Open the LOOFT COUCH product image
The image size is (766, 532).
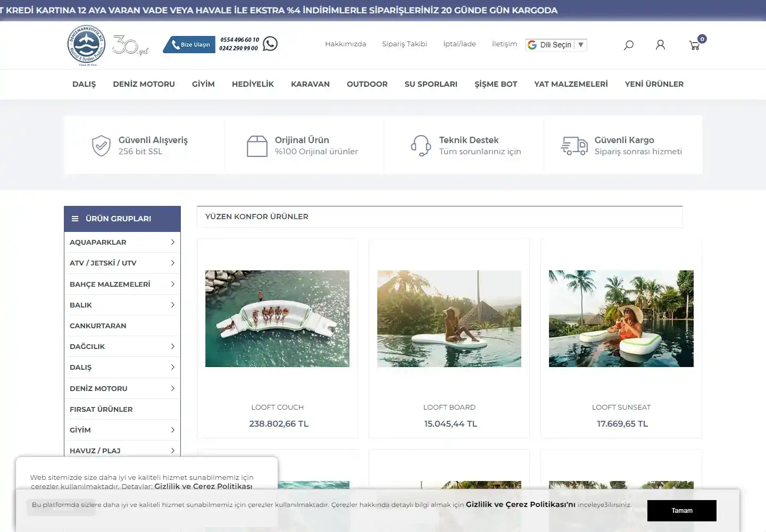[277, 319]
